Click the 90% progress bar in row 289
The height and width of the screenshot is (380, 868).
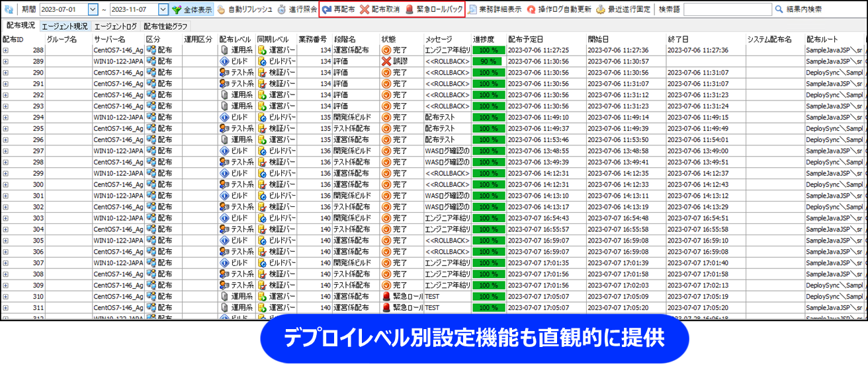click(x=487, y=61)
